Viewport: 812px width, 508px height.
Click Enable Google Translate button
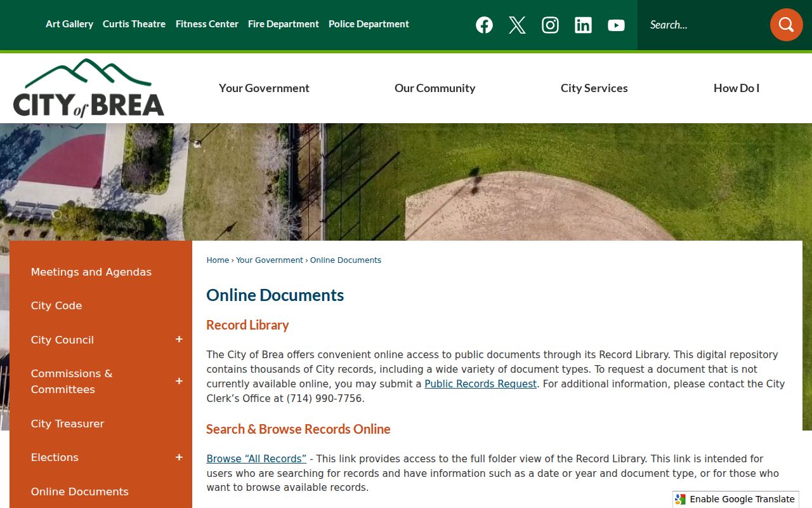pos(736,499)
